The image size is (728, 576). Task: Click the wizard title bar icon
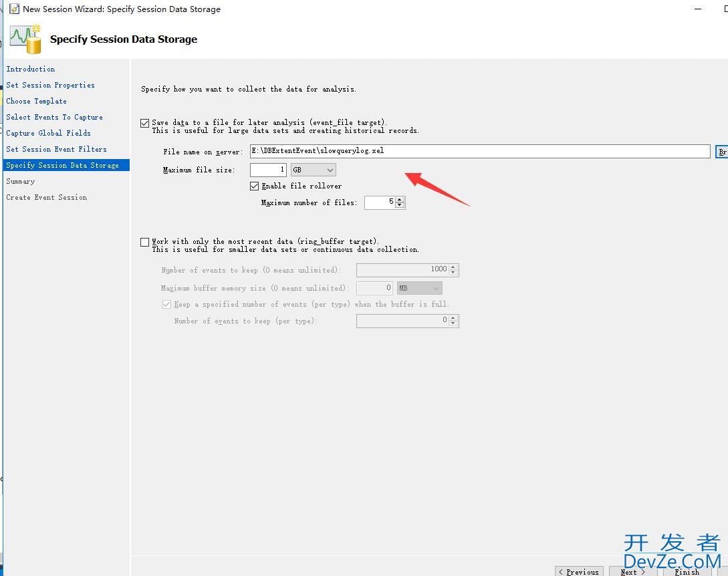point(15,9)
